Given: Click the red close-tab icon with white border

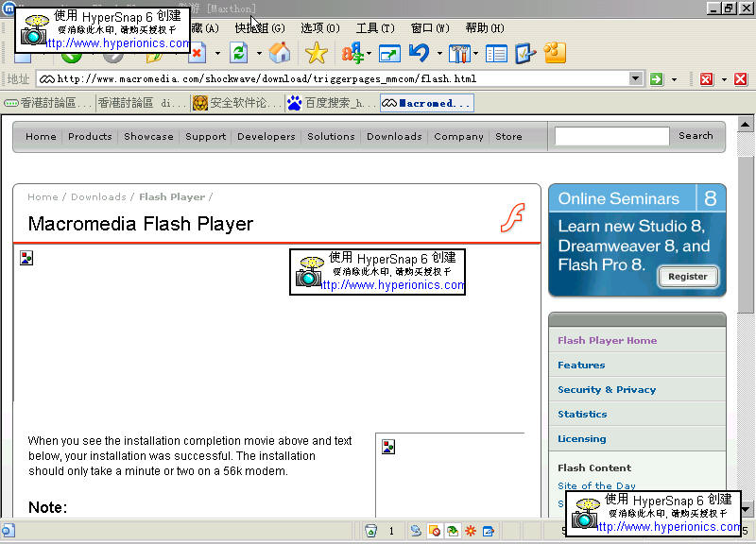Looking at the screenshot, I should [706, 79].
